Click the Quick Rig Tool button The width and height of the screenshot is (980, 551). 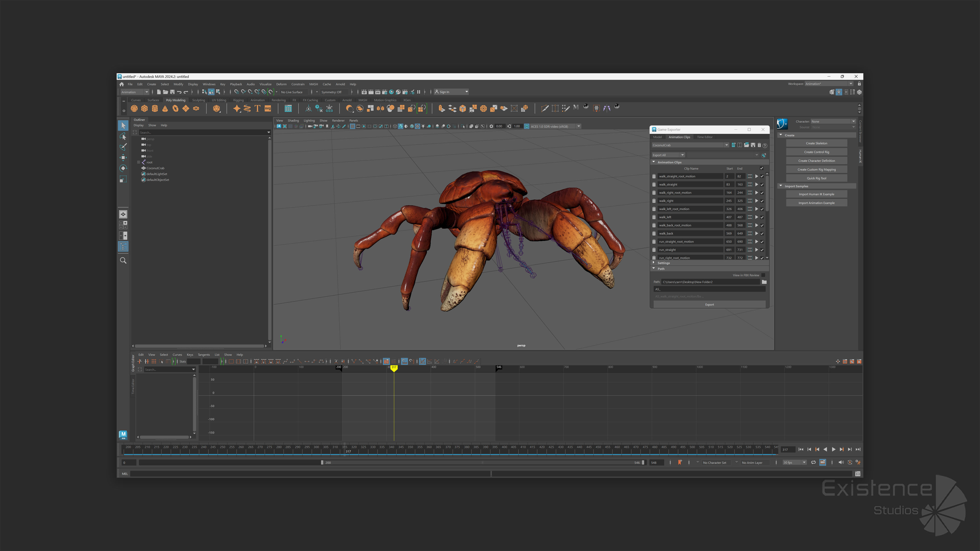[x=816, y=178]
